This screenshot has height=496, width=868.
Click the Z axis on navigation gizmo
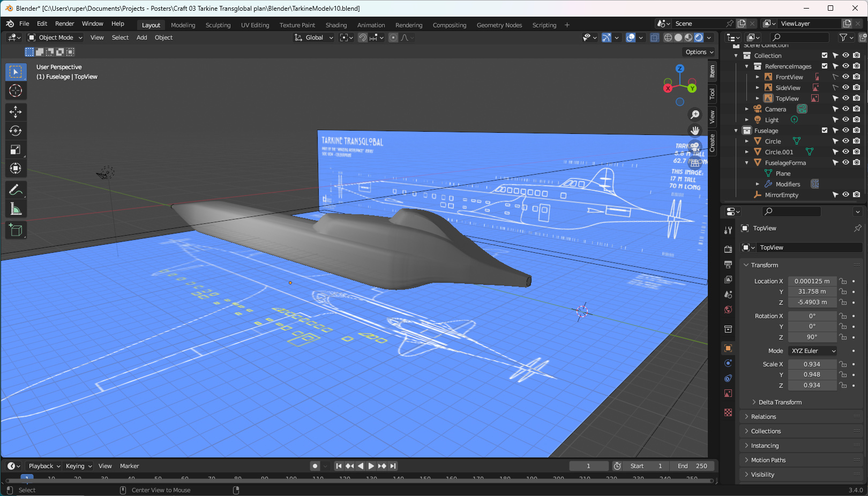pos(680,69)
